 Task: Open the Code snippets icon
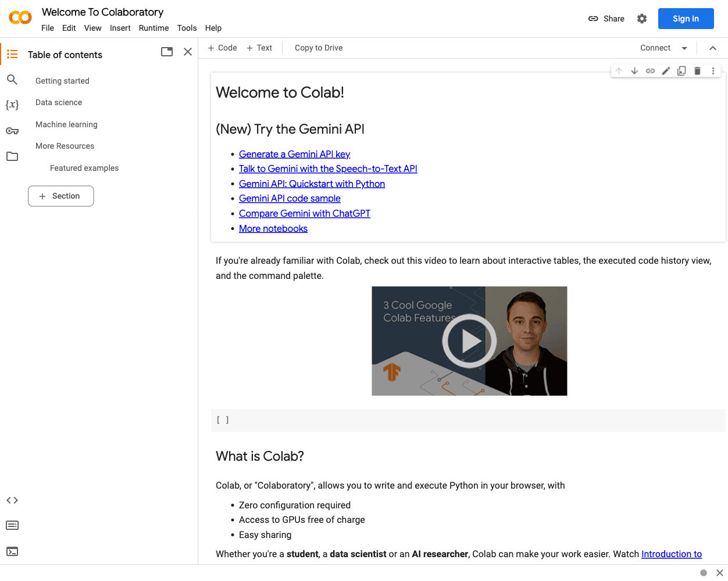click(12, 500)
